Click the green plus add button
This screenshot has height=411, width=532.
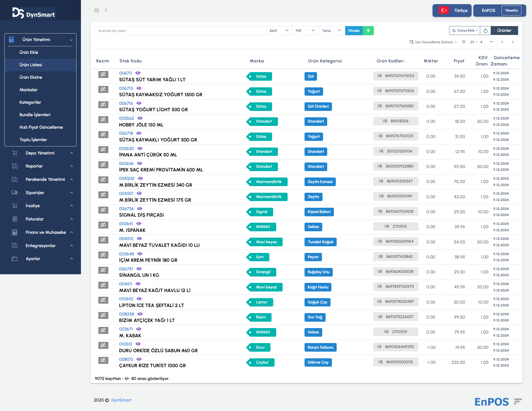tap(368, 31)
